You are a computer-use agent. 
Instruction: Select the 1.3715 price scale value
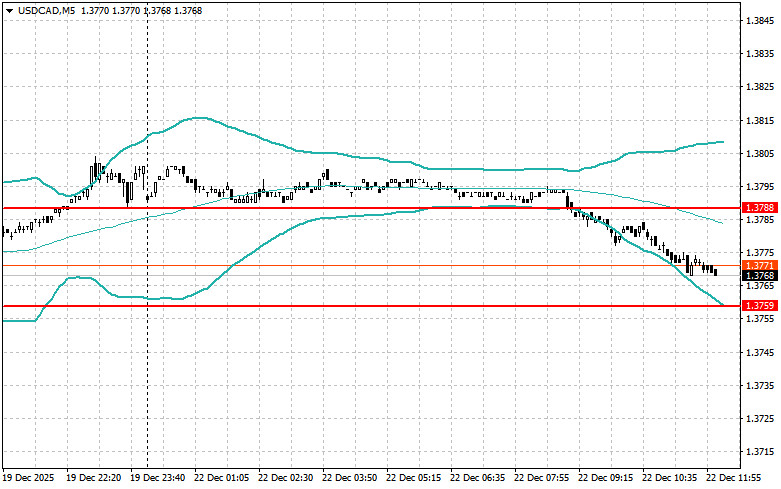(x=760, y=452)
